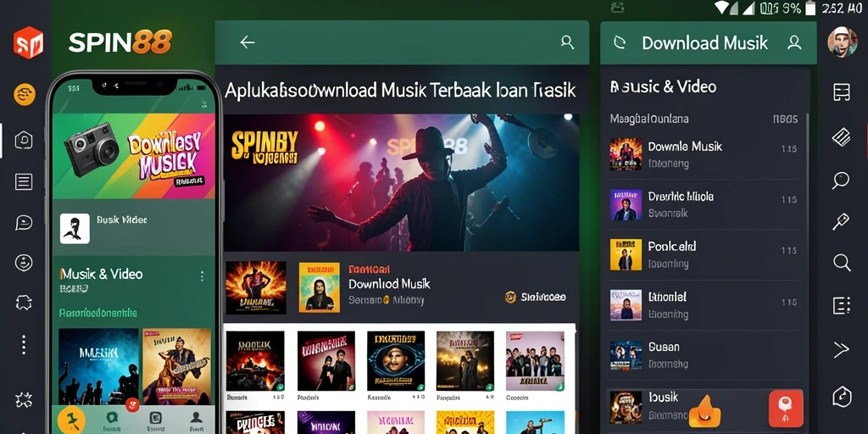This screenshot has width=868, height=434.
Task: Tap the green chat tab in phone bottom bar
Action: (x=112, y=420)
